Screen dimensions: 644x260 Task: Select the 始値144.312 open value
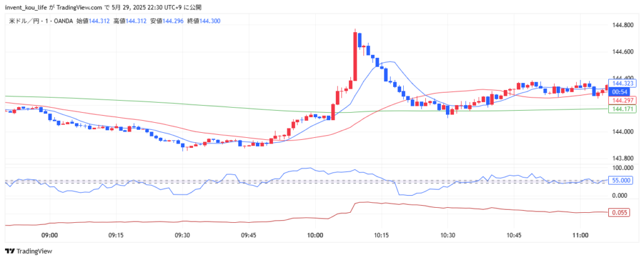coord(93,21)
